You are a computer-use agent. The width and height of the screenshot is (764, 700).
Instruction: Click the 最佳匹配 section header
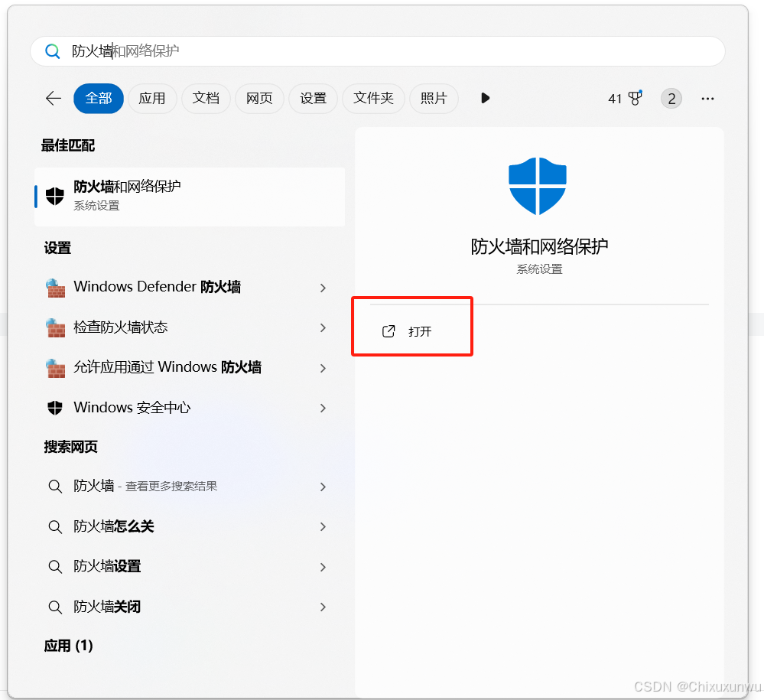pyautogui.click(x=68, y=145)
